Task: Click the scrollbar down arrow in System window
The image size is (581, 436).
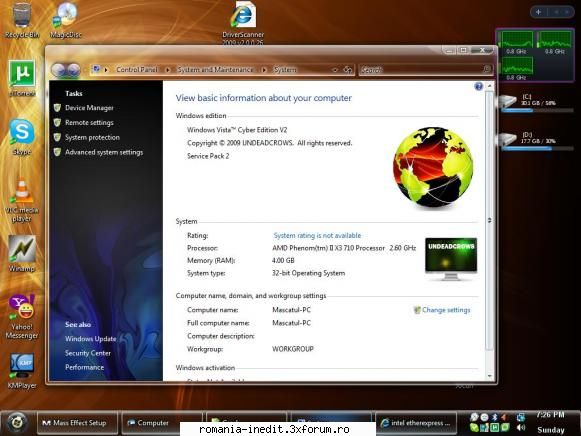Action: pyautogui.click(x=489, y=376)
